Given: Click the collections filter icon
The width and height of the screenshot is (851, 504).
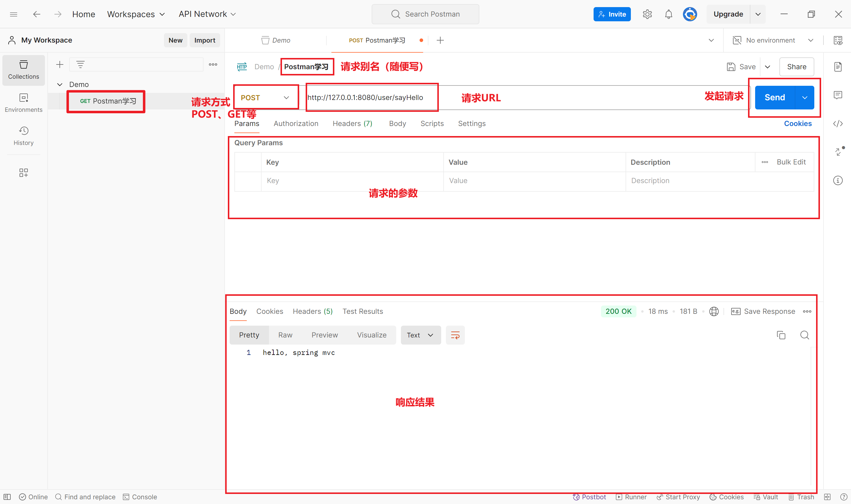Looking at the screenshot, I should [80, 64].
